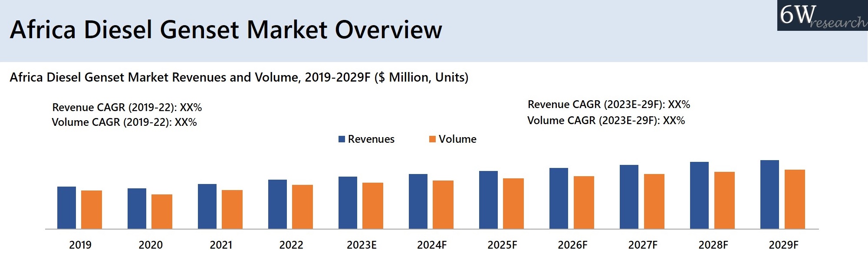Image resolution: width=868 pixels, height=266 pixels.
Task: Click the 2028F orange volume bar
Action: click(x=724, y=200)
